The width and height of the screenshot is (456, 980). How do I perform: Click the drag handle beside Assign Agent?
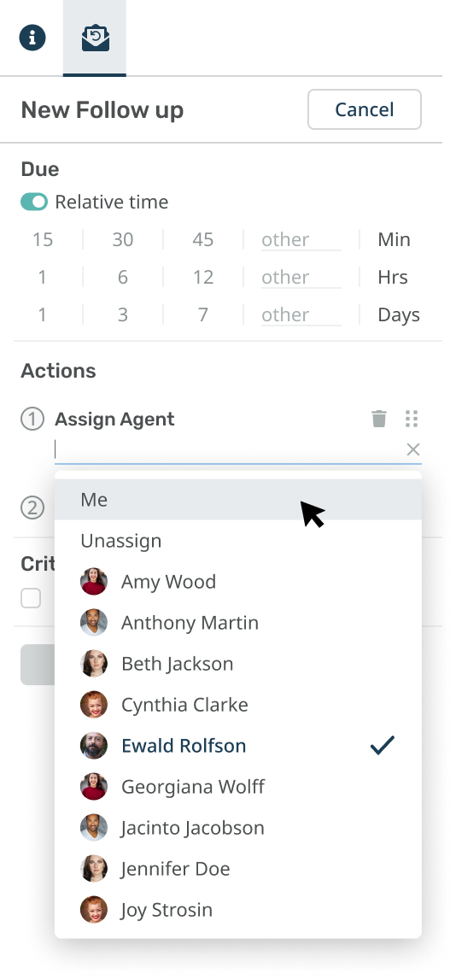[411, 419]
